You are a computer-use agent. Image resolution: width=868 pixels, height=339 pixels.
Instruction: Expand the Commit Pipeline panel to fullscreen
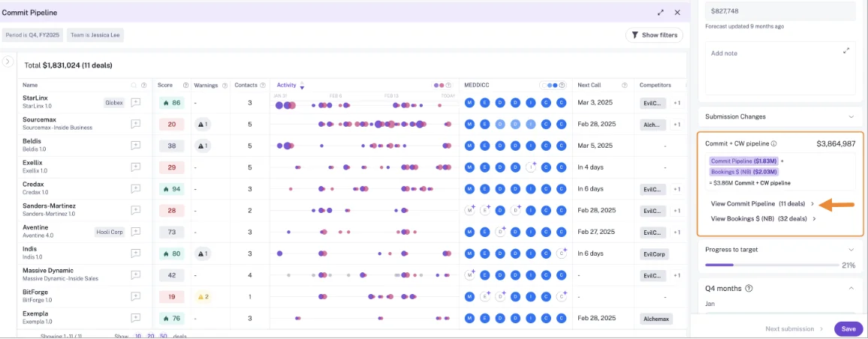coord(661,12)
